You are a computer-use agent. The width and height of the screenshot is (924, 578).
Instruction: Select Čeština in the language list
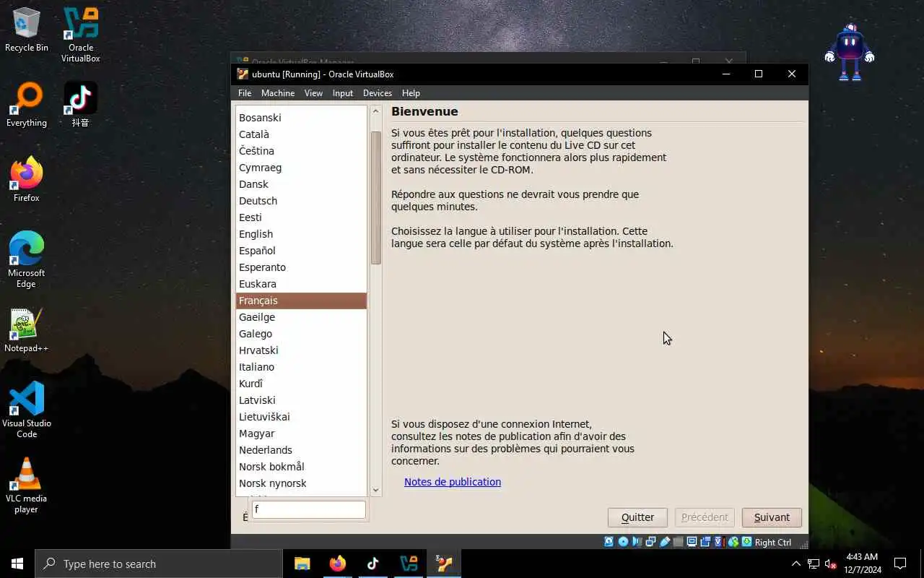tap(301, 151)
